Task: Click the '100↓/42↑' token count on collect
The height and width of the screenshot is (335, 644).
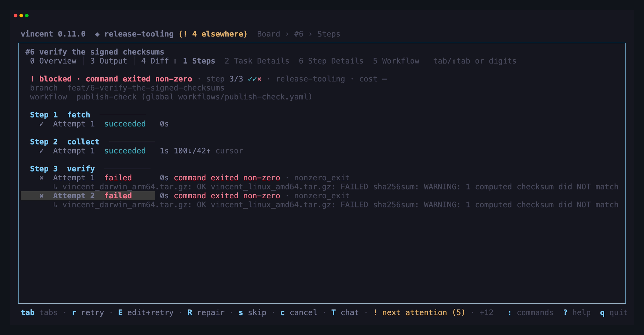Action: click(192, 151)
